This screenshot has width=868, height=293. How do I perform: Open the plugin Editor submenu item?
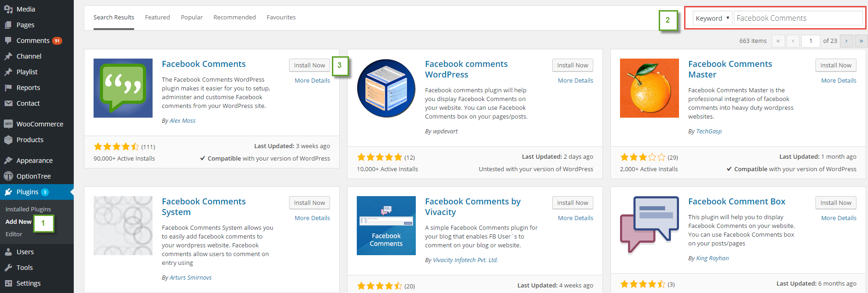(x=14, y=234)
